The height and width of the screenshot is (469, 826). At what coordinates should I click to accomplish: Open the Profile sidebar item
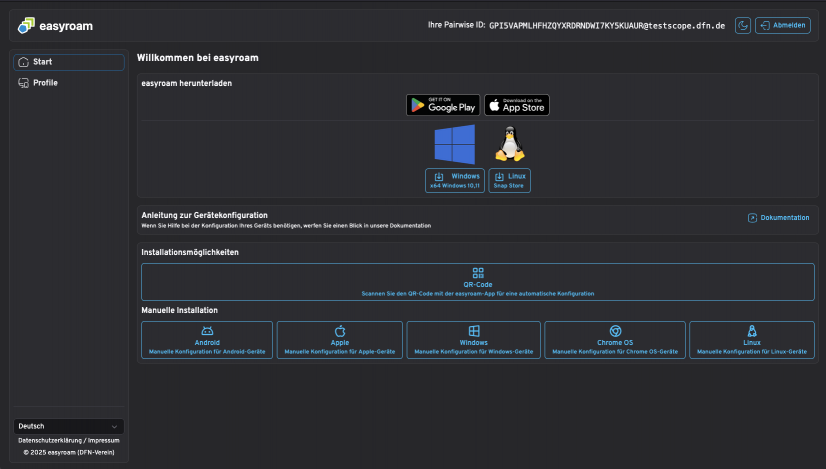[68, 83]
